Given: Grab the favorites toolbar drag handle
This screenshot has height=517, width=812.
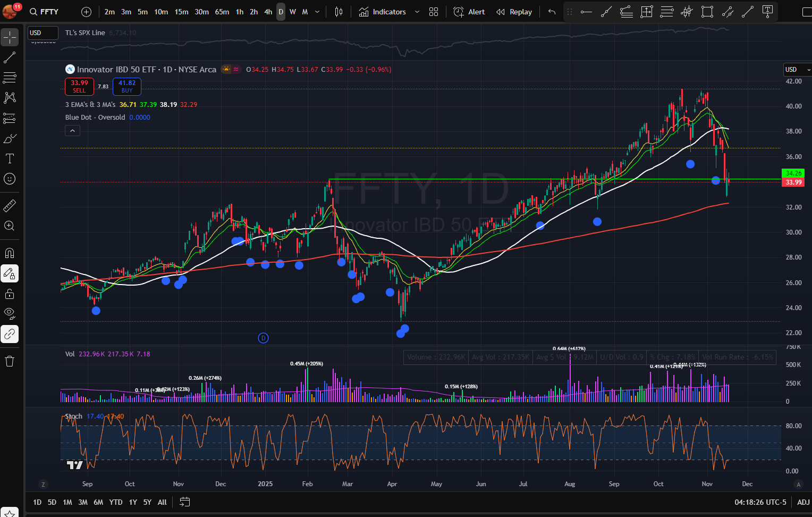Looking at the screenshot, I should 570,12.
